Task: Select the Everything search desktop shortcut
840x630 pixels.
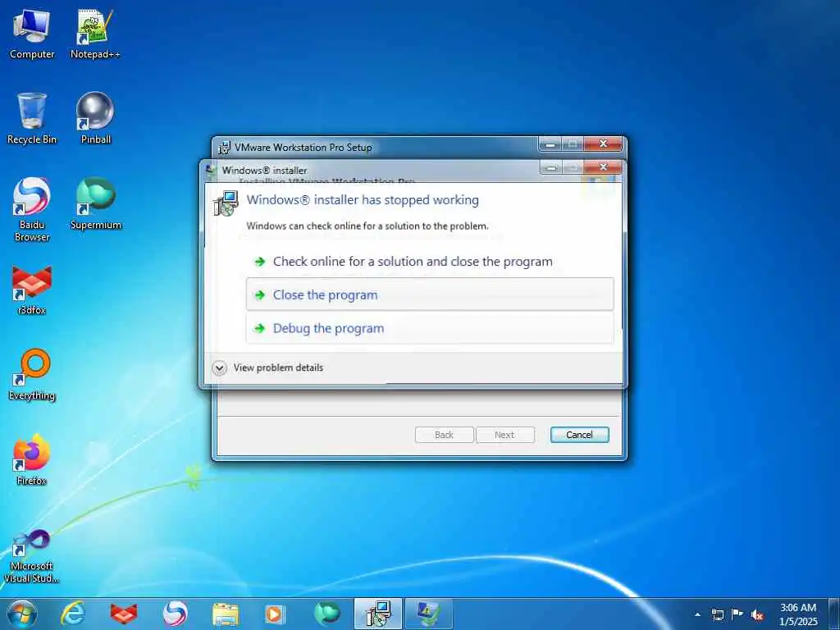Action: coord(32,374)
